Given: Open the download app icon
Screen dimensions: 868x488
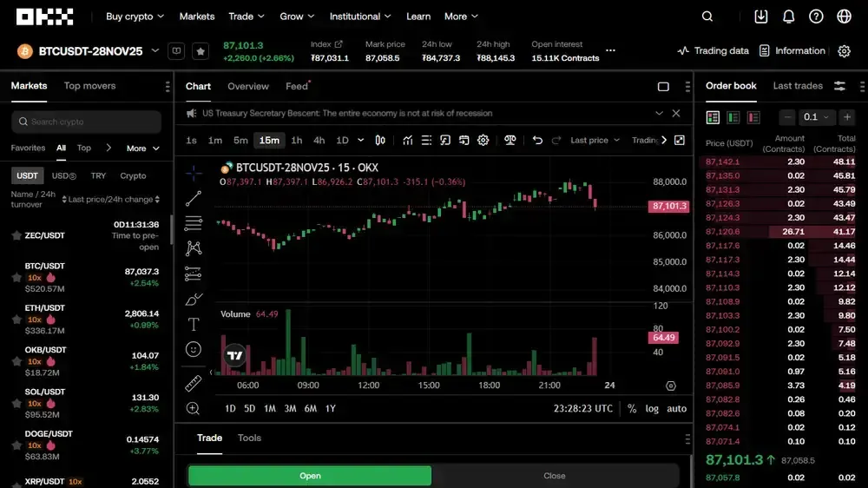Looking at the screenshot, I should [x=761, y=16].
